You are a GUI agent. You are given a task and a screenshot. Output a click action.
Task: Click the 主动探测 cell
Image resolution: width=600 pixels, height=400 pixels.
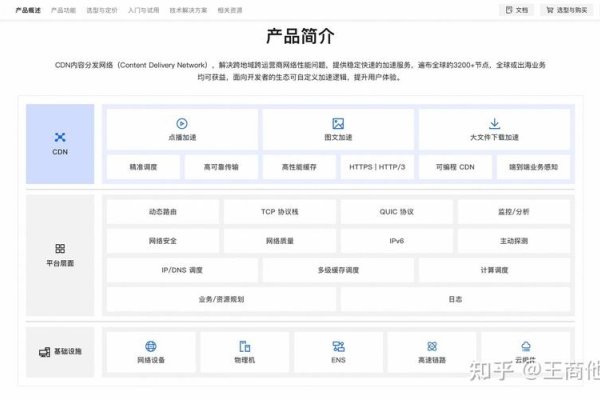(514, 241)
